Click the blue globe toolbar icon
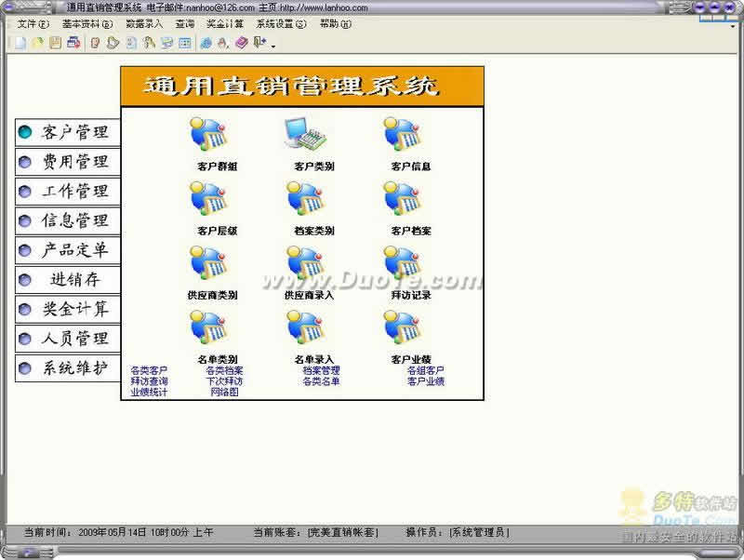This screenshot has height=560, width=744. coord(206,43)
